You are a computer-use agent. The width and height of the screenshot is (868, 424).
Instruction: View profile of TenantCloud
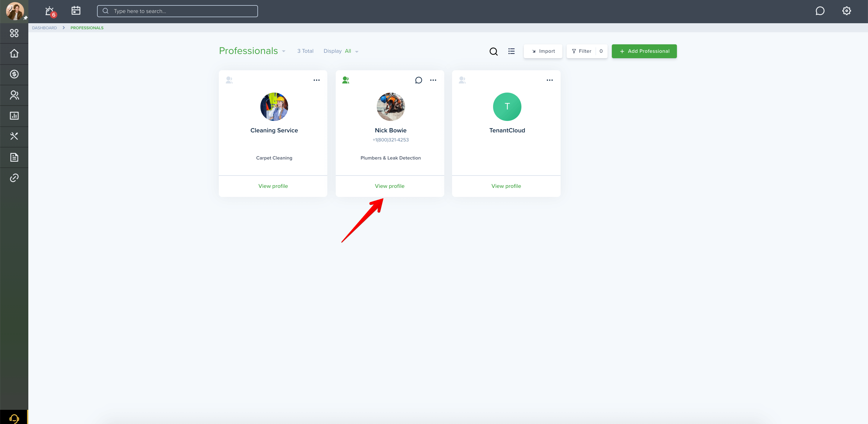(506, 186)
